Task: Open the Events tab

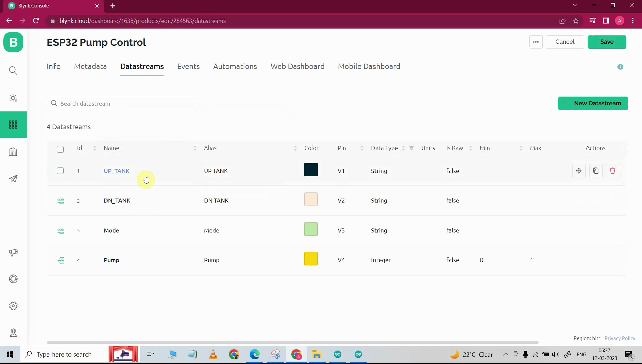Action: pos(188,66)
